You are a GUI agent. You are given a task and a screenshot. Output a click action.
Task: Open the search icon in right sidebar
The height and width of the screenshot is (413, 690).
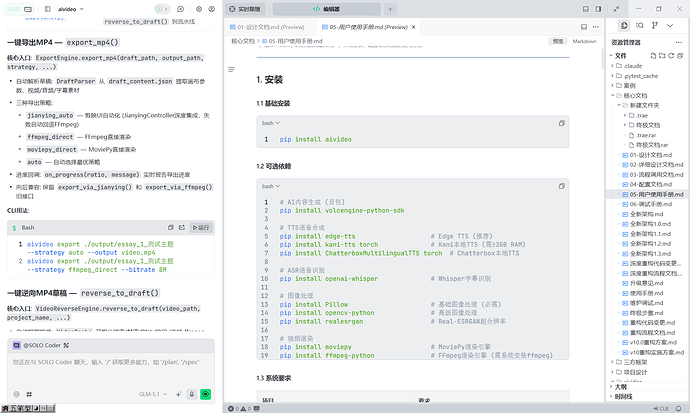(638, 25)
